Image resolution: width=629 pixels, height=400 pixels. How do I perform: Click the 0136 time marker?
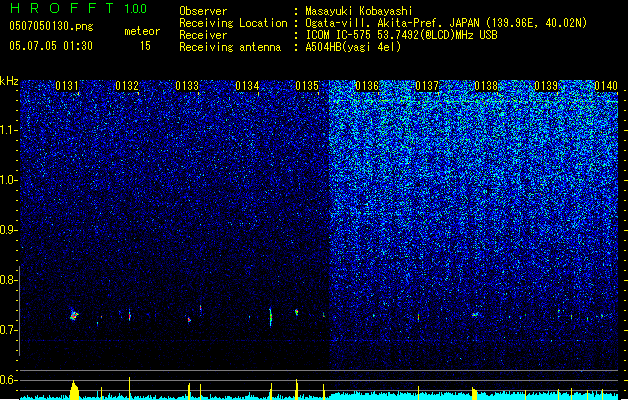coord(367,86)
